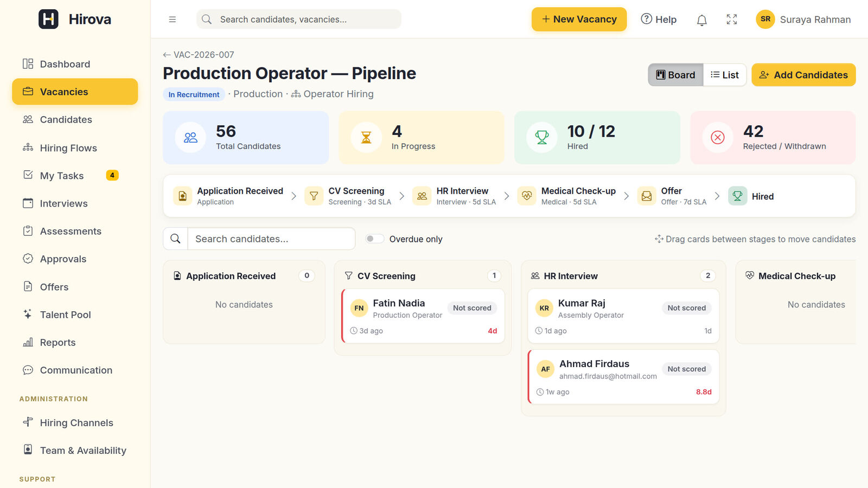Go back using the VAC-2026-007 arrow

pyautogui.click(x=167, y=55)
